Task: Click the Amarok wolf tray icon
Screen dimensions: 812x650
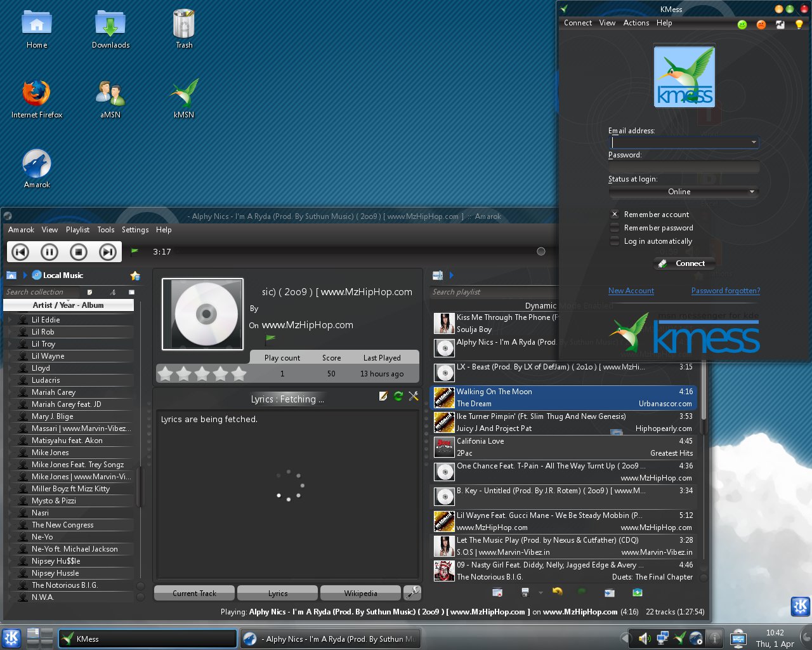Action: [696, 639]
